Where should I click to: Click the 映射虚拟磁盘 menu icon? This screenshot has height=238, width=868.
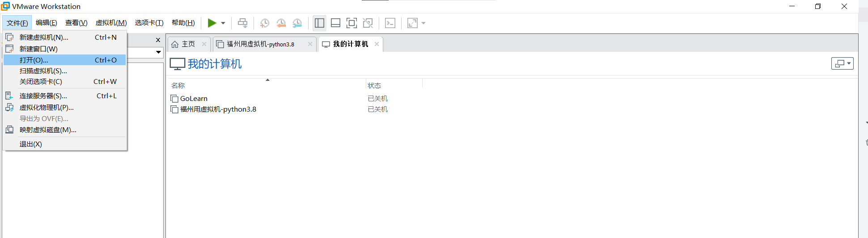click(x=9, y=129)
